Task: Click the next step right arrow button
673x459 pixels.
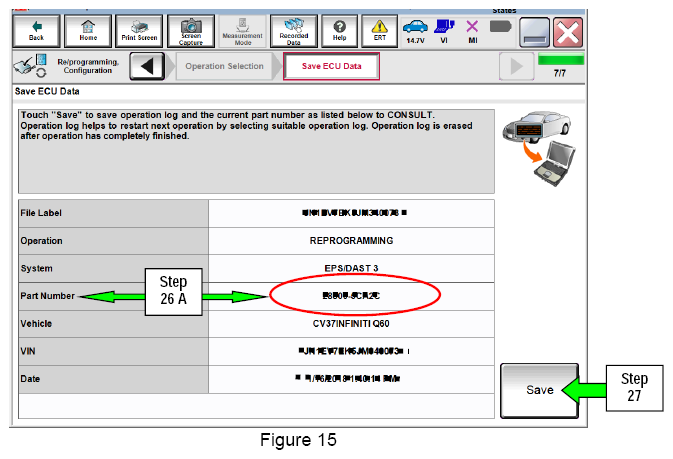Action: point(517,66)
